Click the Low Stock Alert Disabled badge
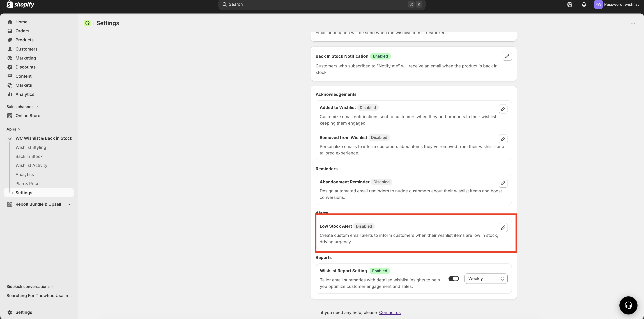 pyautogui.click(x=364, y=226)
